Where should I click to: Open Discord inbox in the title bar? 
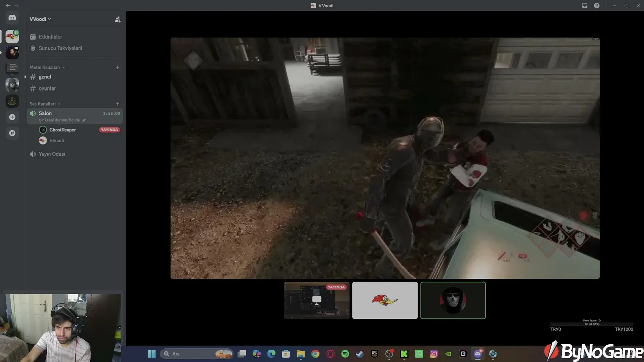coord(585,6)
